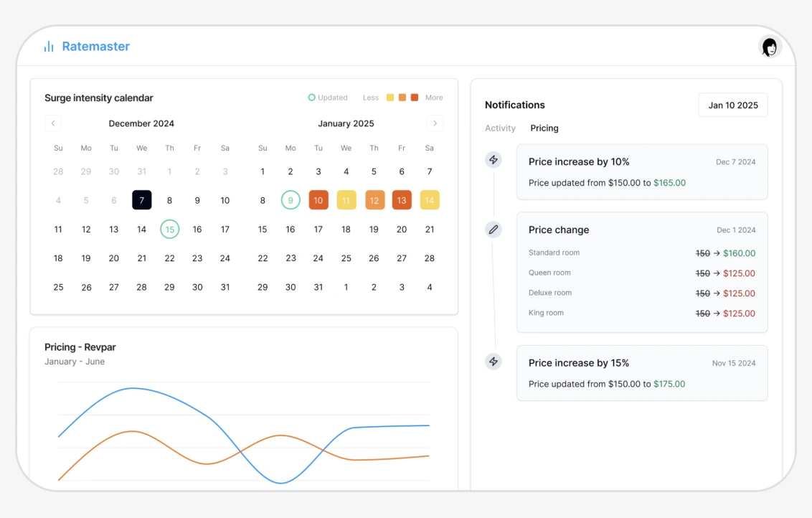The image size is (812, 518).
Task: Select the highlighted December 7 date
Action: [x=141, y=200]
